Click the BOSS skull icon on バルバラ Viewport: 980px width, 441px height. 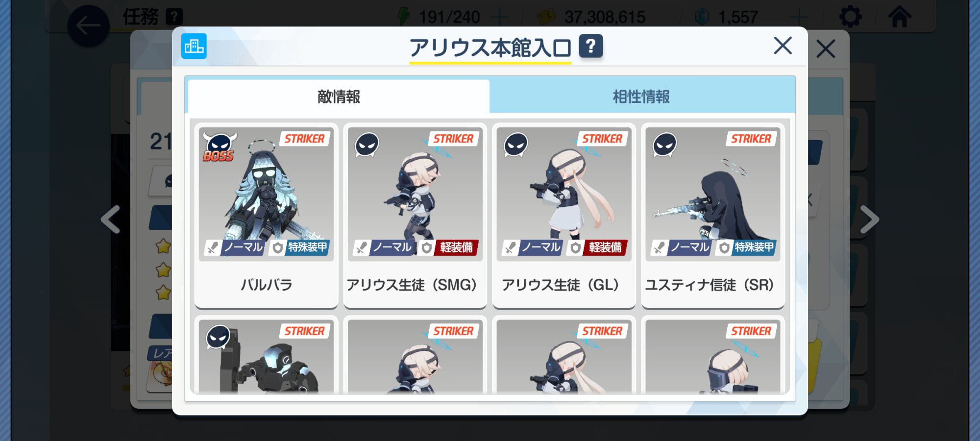coord(219,147)
